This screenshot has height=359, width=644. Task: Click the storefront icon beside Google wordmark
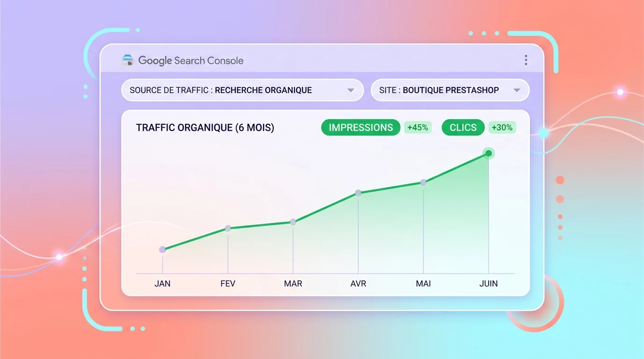(x=128, y=60)
